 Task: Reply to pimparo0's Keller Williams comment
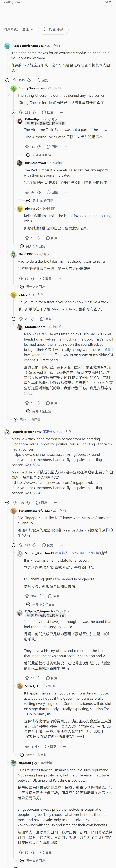(x=52, y=238)
